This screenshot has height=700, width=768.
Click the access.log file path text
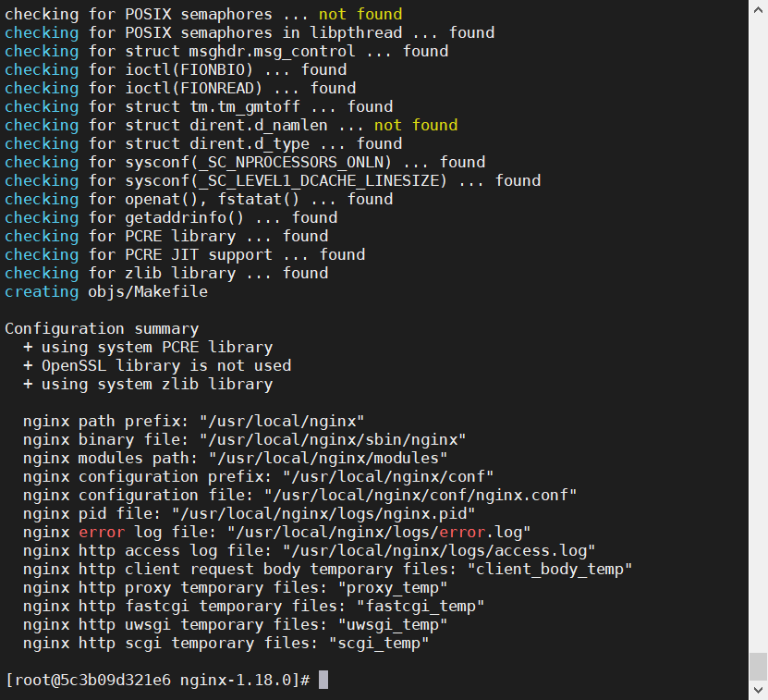point(439,550)
